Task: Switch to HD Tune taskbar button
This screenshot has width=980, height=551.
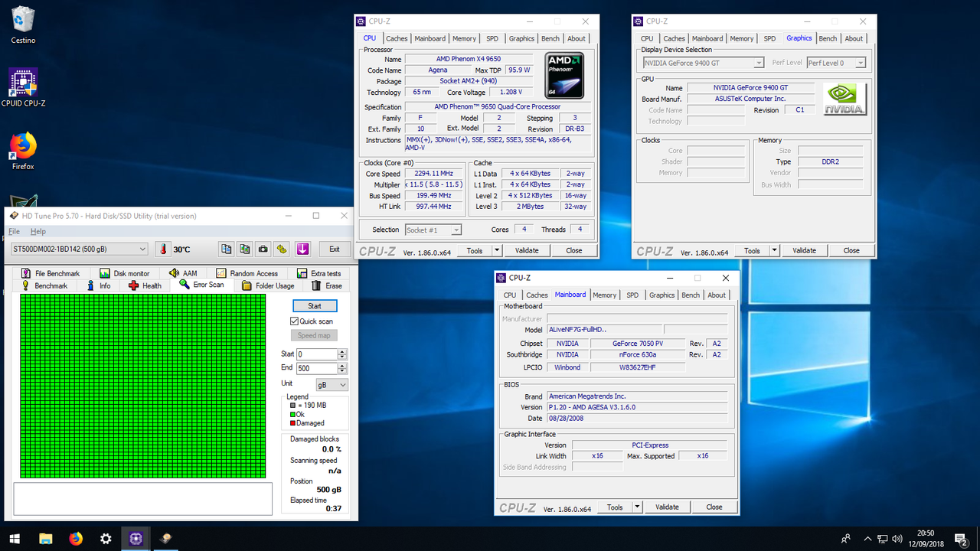Action: click(x=166, y=539)
